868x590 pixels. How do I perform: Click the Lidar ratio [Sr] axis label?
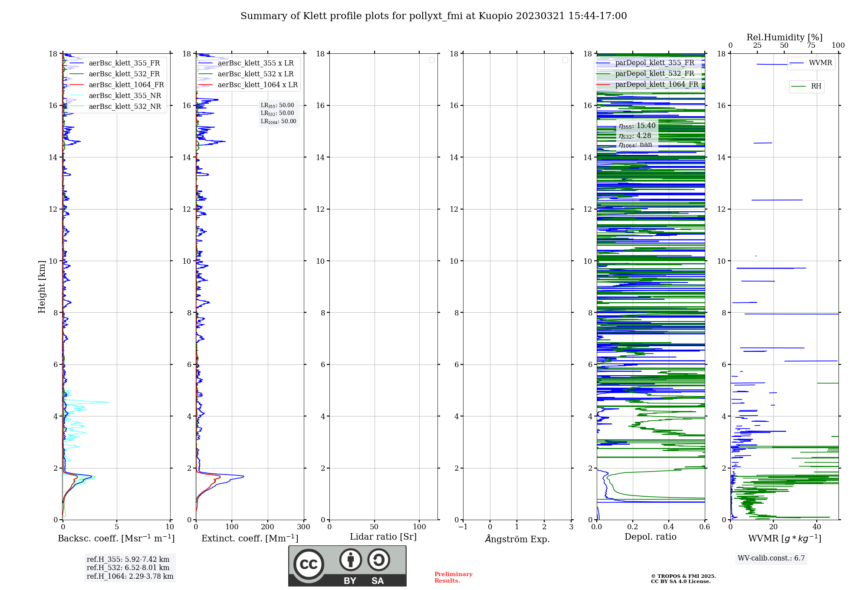383,537
